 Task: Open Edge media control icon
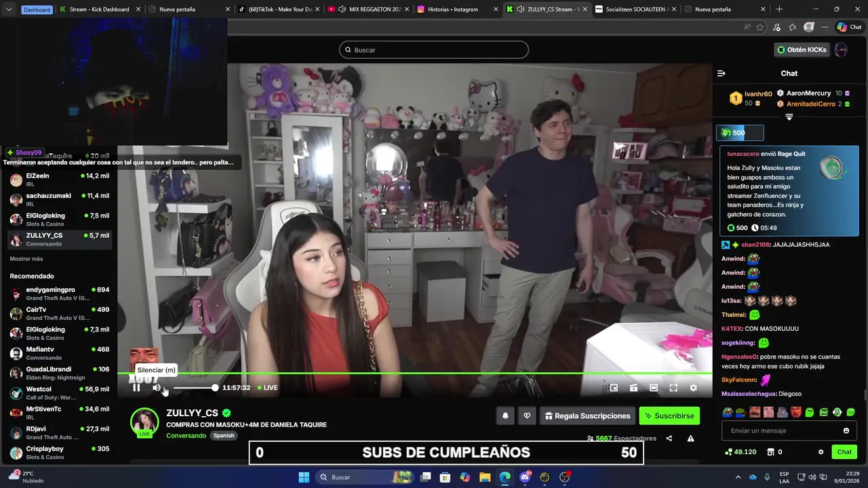776,27
